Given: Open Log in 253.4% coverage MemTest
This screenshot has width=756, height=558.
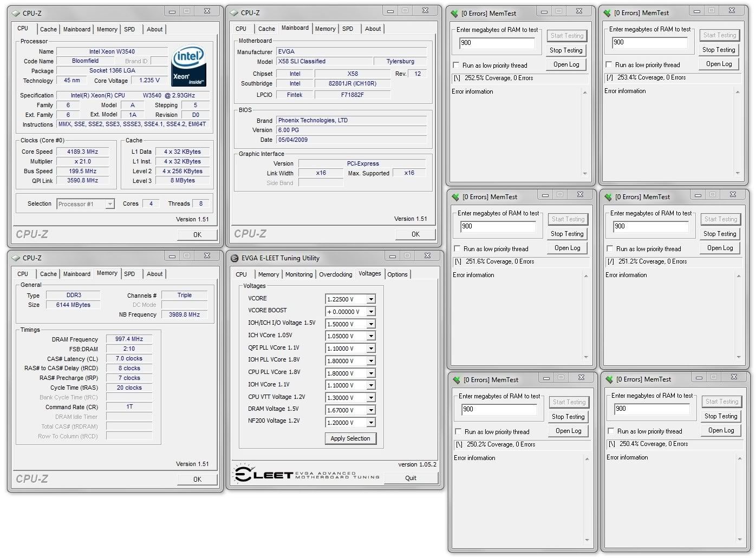Looking at the screenshot, I should pyautogui.click(x=719, y=64).
